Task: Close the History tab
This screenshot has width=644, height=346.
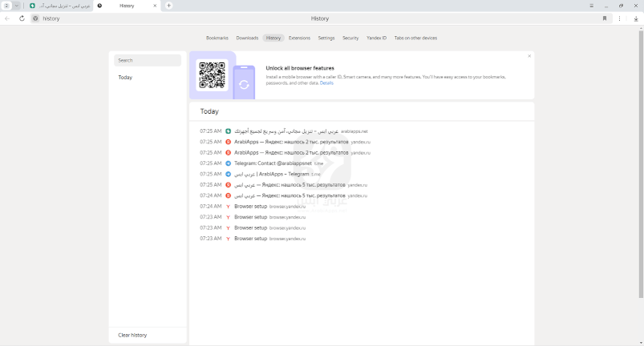Action: pos(155,6)
